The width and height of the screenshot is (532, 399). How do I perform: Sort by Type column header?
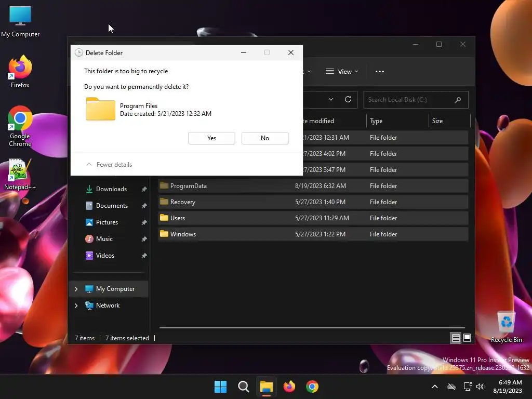397,121
